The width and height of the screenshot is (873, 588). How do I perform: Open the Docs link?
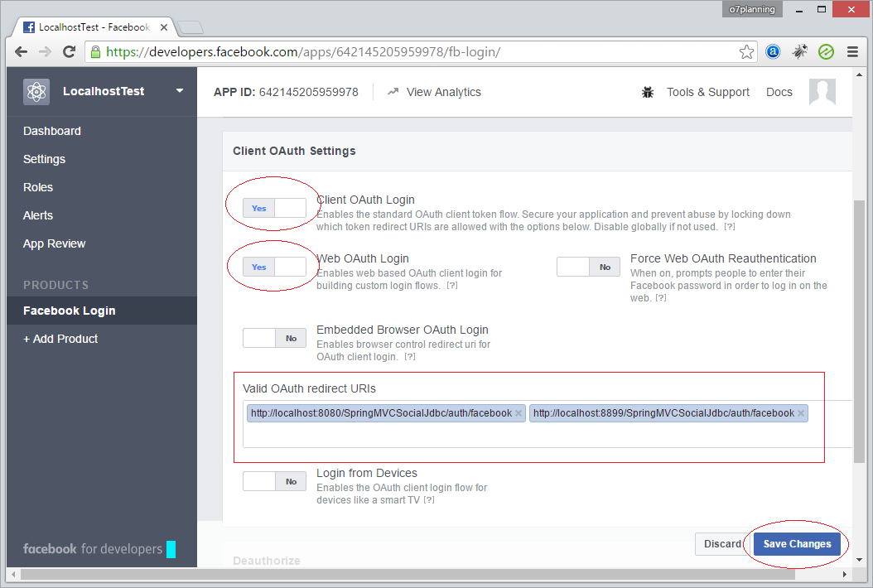pos(779,92)
